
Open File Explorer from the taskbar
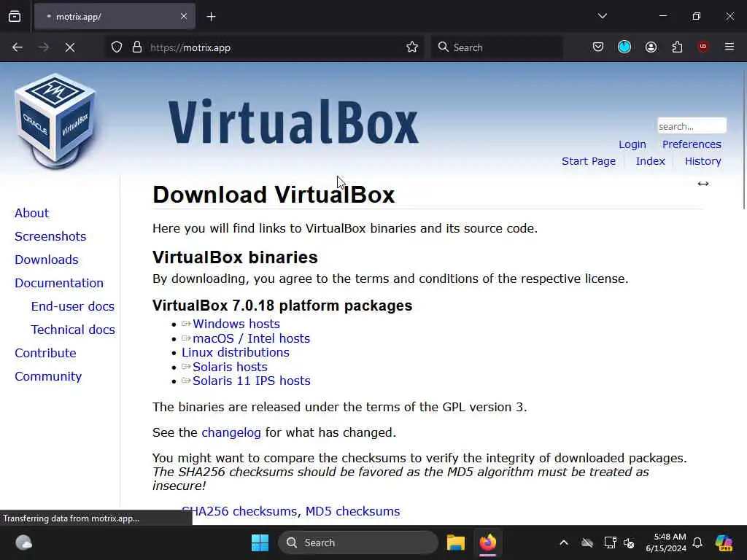tap(455, 542)
